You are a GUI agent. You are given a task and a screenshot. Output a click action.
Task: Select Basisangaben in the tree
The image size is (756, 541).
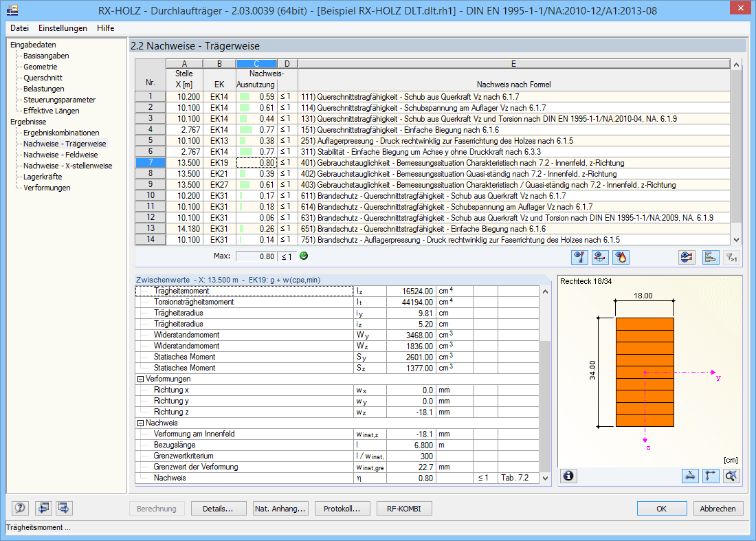click(46, 56)
